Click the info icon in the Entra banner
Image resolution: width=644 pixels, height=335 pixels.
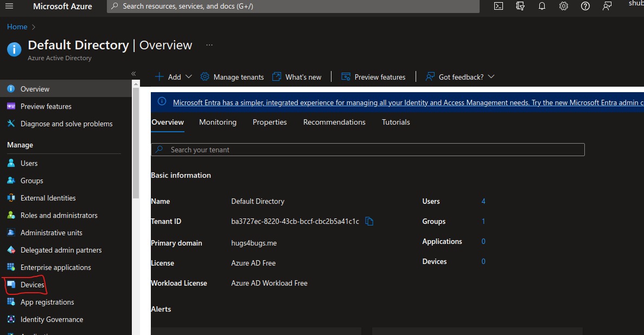click(x=162, y=101)
